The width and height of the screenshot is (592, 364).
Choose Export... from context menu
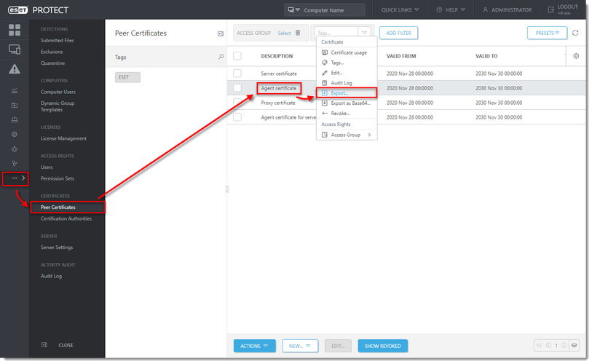(x=346, y=93)
